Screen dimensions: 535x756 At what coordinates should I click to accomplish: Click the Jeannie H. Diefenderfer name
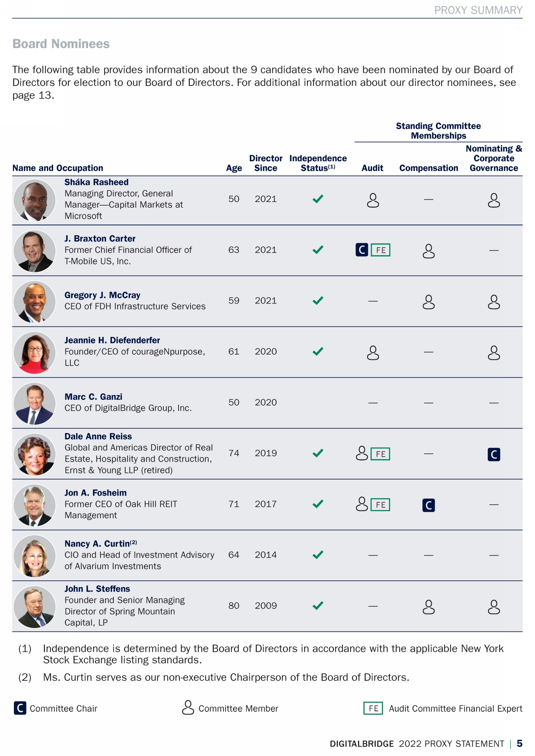pyautogui.click(x=112, y=341)
